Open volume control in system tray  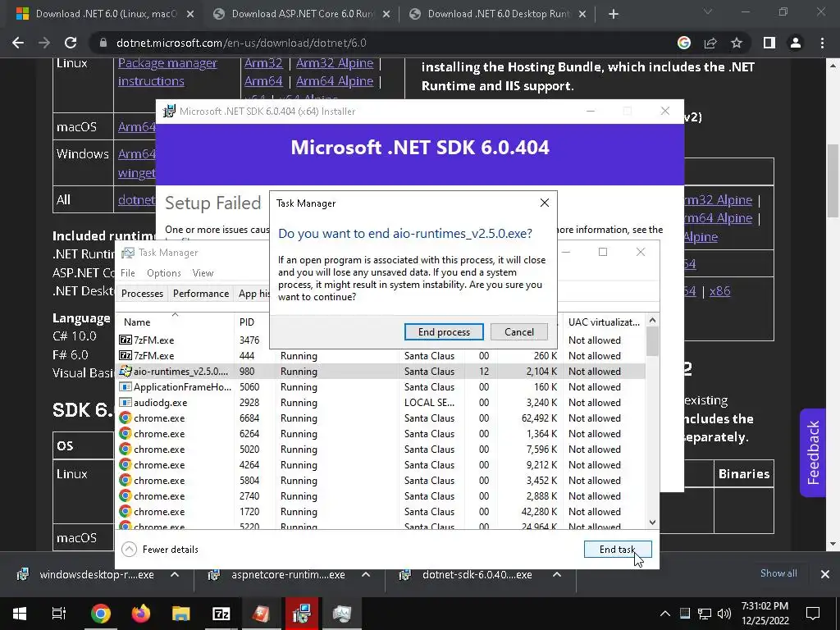(724, 614)
